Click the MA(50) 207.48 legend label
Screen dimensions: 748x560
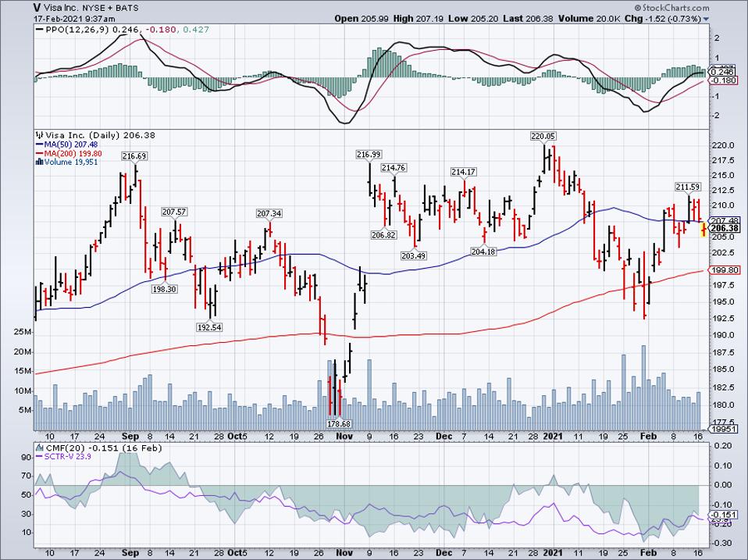point(70,144)
